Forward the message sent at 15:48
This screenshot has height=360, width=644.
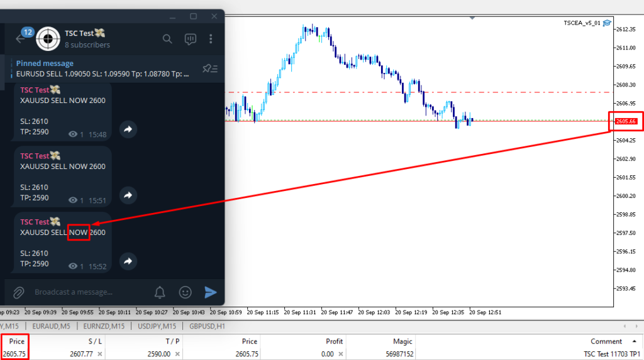[x=128, y=129]
